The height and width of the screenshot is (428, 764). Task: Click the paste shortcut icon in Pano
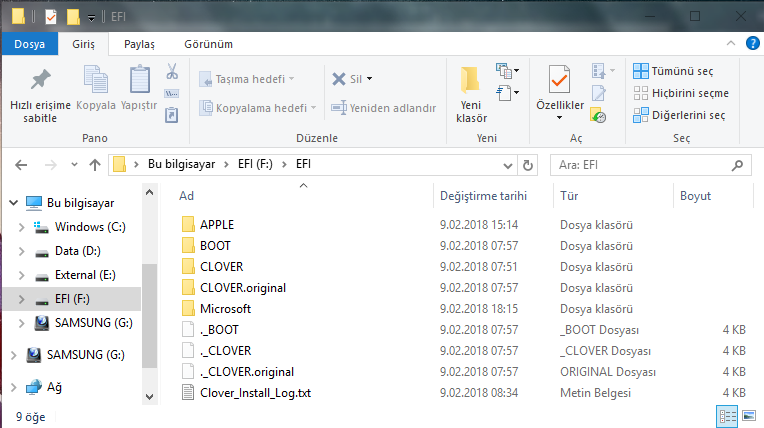point(172,115)
